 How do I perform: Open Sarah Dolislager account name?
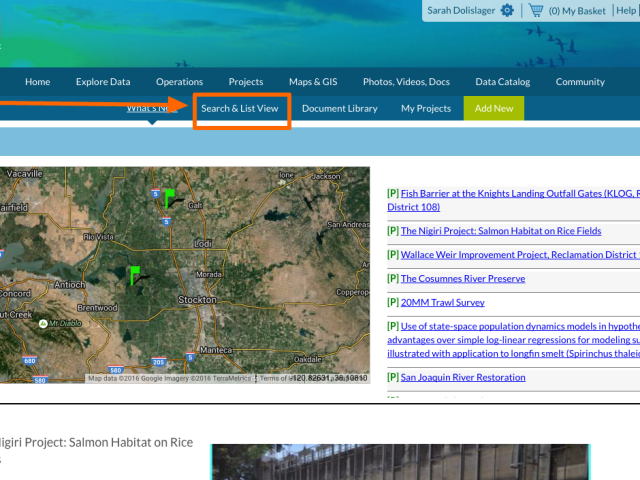(461, 11)
